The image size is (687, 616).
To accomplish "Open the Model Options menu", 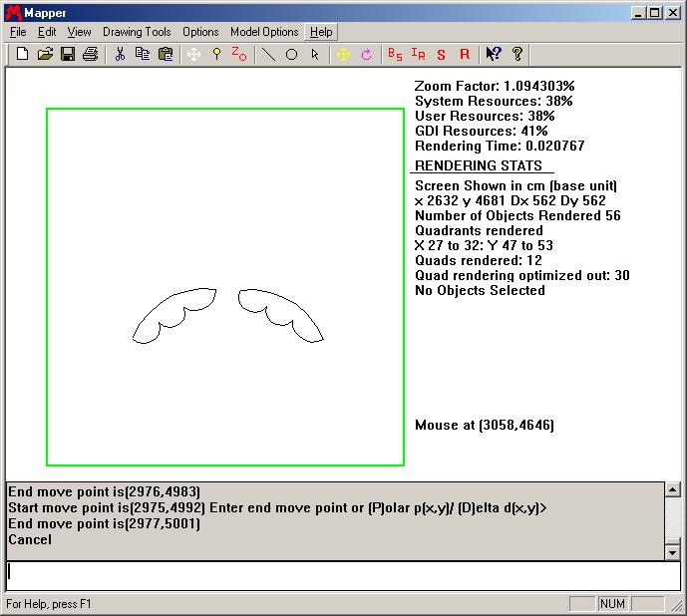I will [x=264, y=32].
